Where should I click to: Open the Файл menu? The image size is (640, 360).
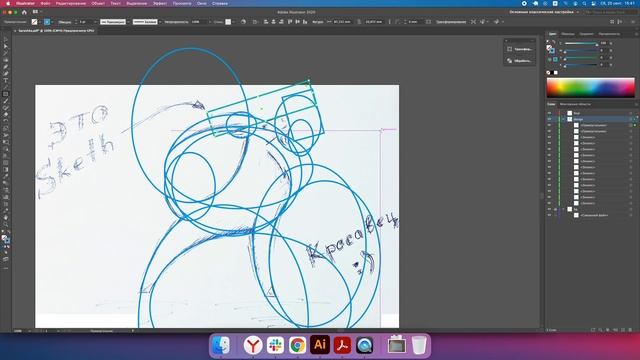point(45,3)
